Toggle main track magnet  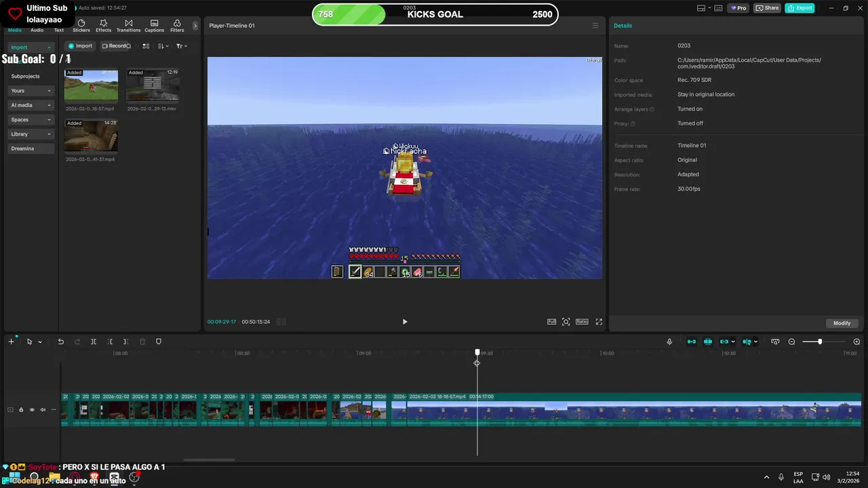(x=692, y=342)
